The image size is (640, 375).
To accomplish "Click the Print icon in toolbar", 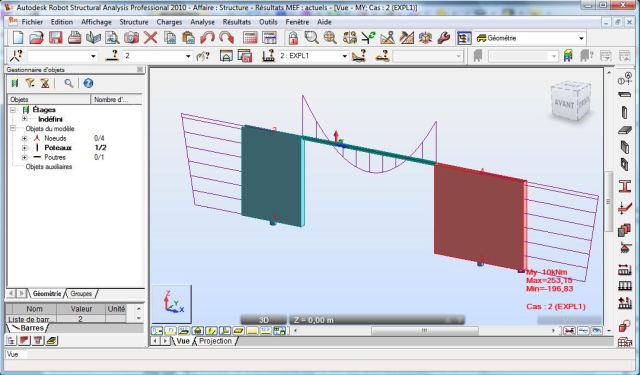I will [74, 38].
